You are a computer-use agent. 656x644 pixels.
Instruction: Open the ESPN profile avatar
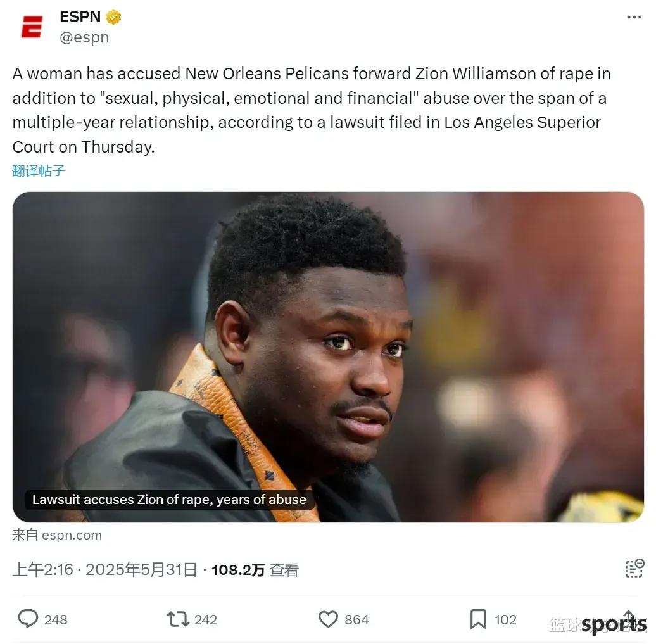pyautogui.click(x=32, y=27)
